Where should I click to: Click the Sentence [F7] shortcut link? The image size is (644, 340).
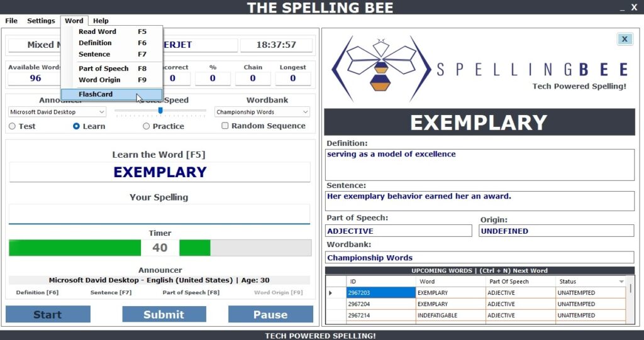coord(111,293)
